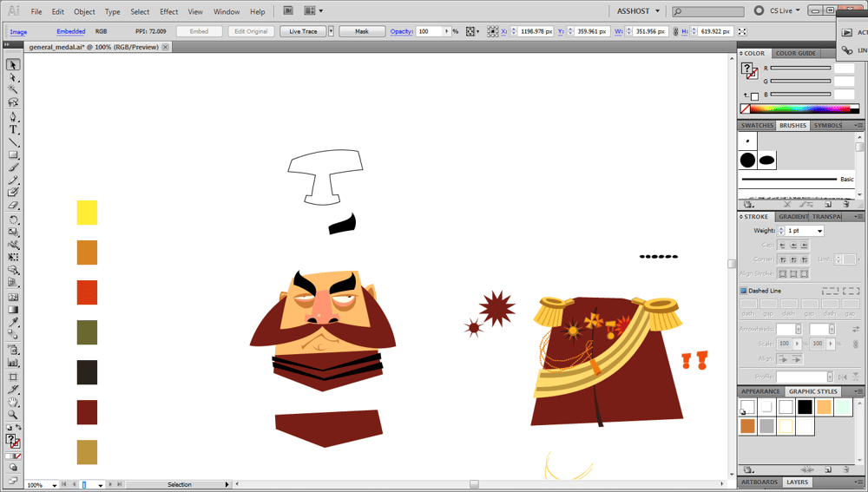Swap the fill and stroke colors
The width and height of the screenshot is (868, 492).
point(19,427)
